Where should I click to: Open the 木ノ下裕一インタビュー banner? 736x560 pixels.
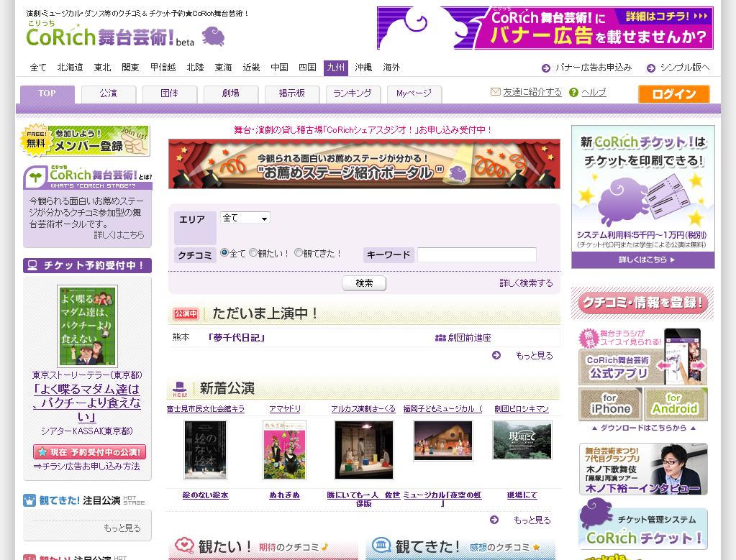coord(643,469)
